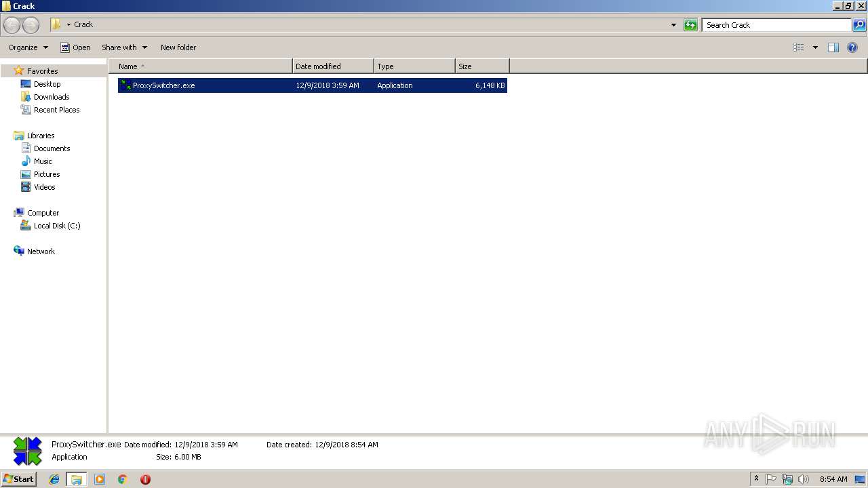Open the Pictures library

(47, 174)
